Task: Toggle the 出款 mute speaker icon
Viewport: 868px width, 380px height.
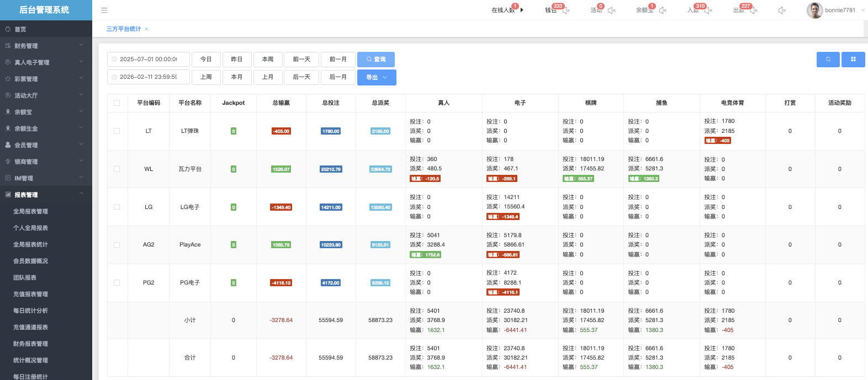Action: (754, 10)
